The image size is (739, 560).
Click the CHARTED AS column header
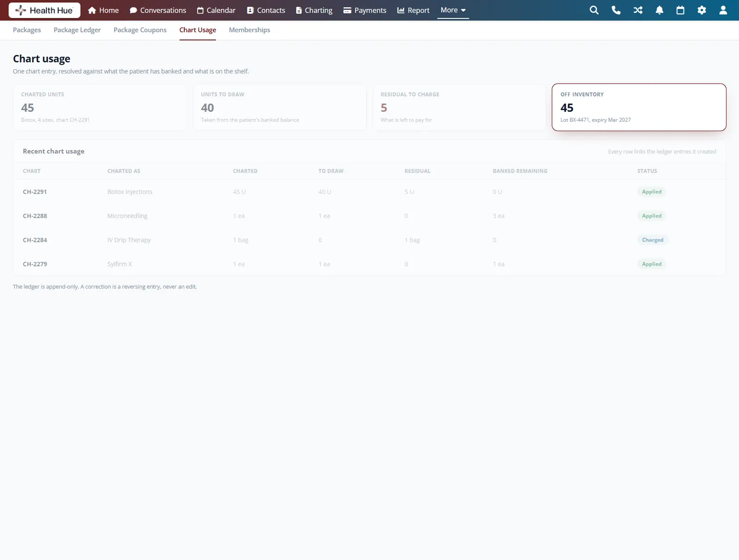[124, 171]
